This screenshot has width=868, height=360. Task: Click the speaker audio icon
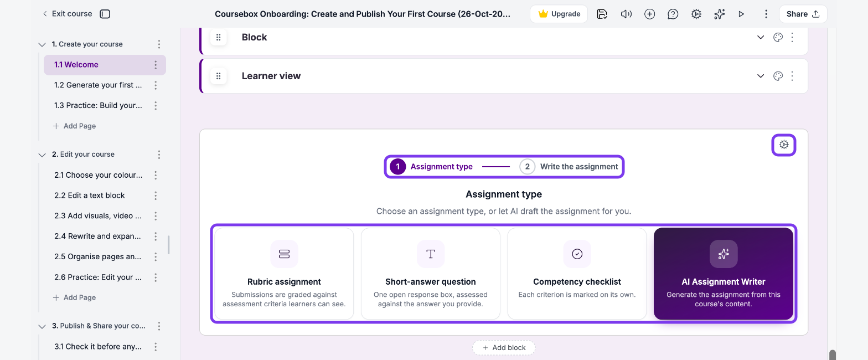pos(626,14)
